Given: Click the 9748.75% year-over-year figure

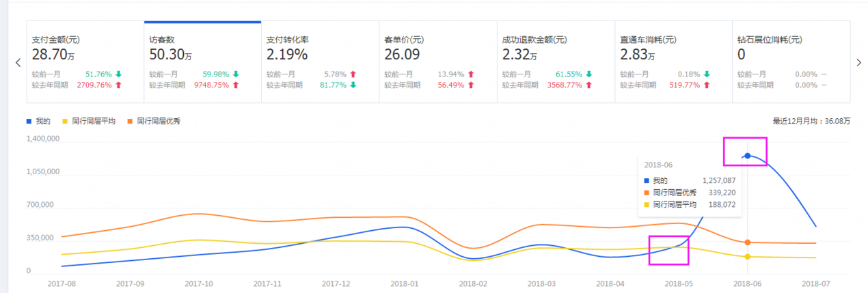Looking at the screenshot, I should [x=211, y=85].
